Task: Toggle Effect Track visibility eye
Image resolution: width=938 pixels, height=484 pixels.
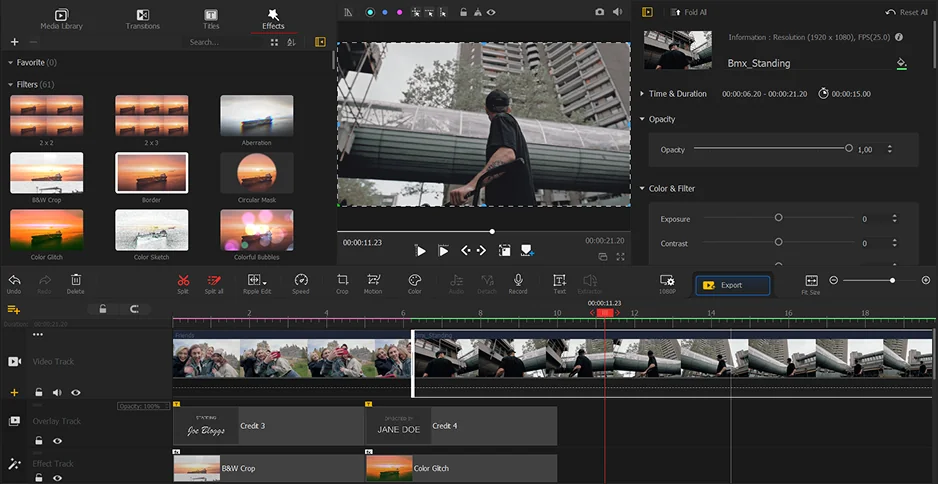Action: click(x=57, y=478)
